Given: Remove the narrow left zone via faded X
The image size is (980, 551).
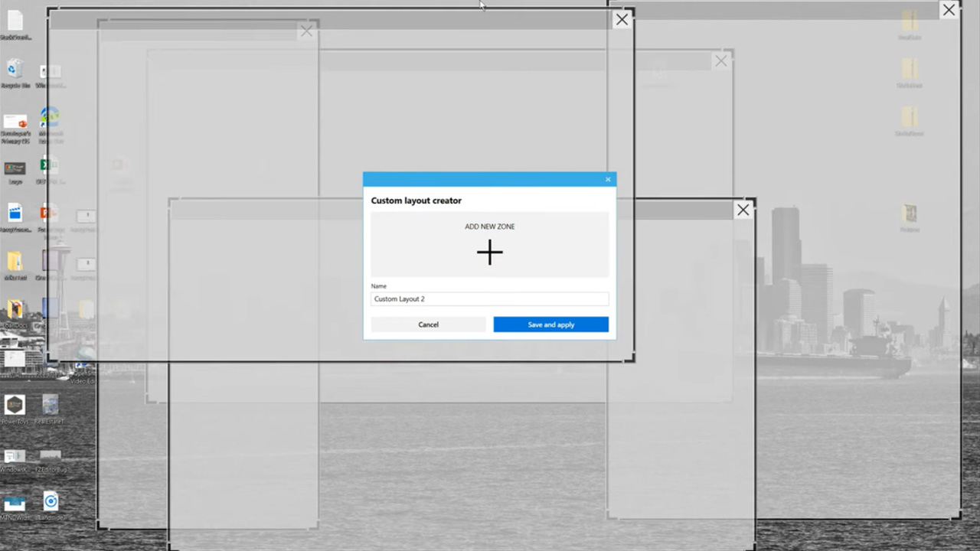Looking at the screenshot, I should point(306,31).
